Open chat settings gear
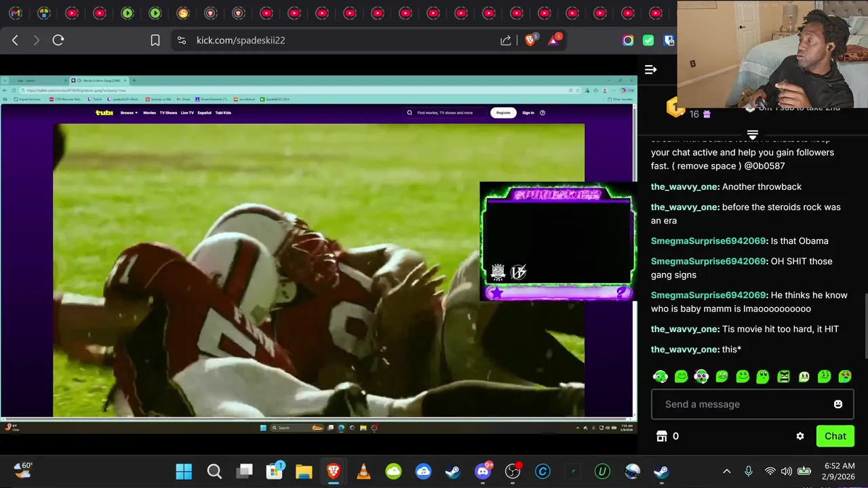Image resolution: width=868 pixels, height=488 pixels. pyautogui.click(x=800, y=436)
